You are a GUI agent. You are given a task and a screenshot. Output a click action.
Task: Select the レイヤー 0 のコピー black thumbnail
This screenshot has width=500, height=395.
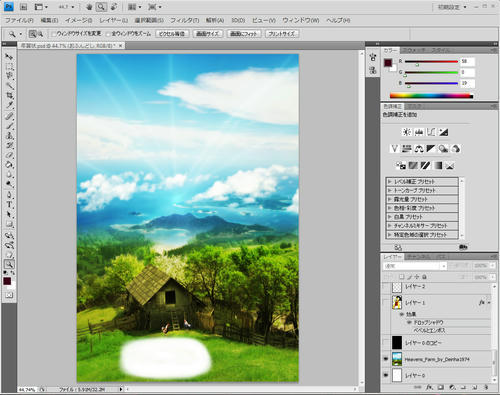tap(397, 342)
